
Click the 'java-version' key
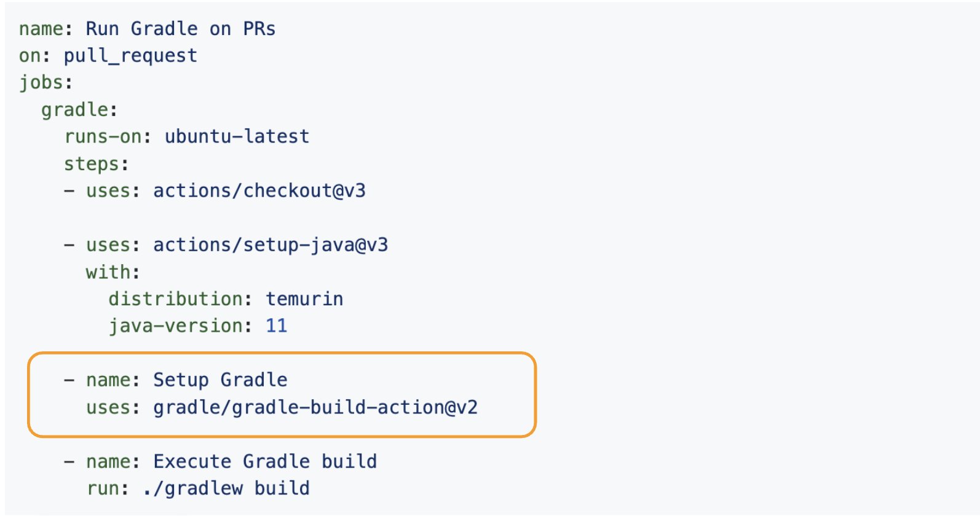point(176,326)
